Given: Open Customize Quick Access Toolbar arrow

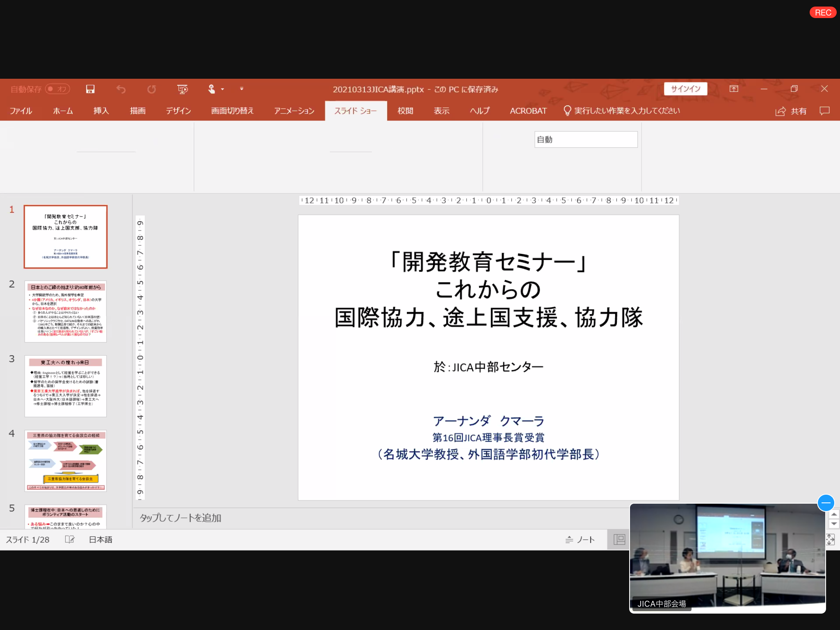Looking at the screenshot, I should tap(242, 89).
